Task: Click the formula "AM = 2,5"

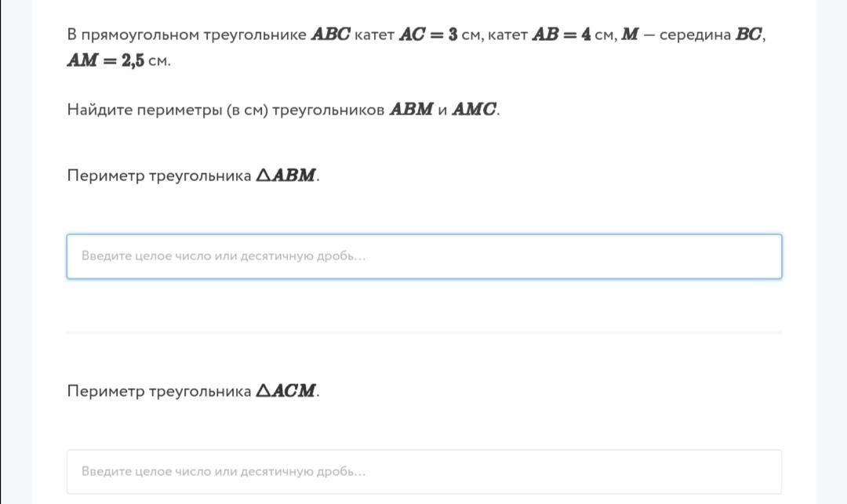Action: point(105,61)
